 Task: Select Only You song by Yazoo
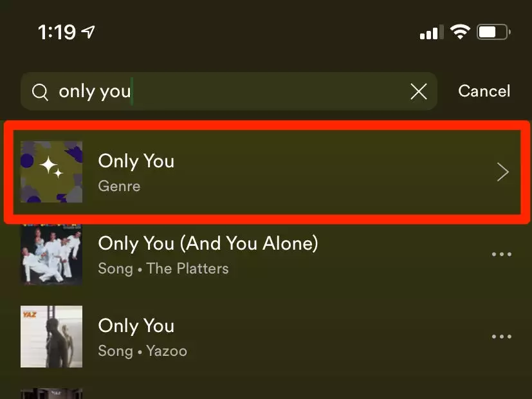266,337
